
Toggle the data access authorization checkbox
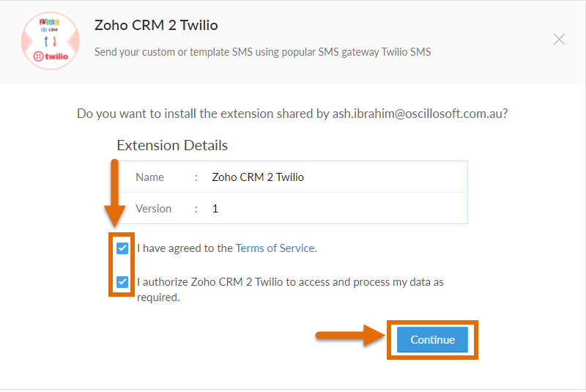click(122, 282)
